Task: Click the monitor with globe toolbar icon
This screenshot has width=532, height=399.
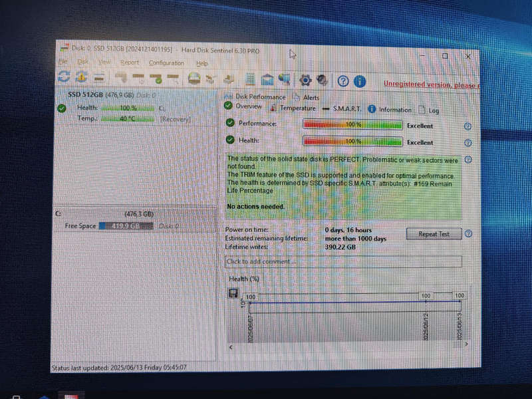Action: tap(284, 80)
